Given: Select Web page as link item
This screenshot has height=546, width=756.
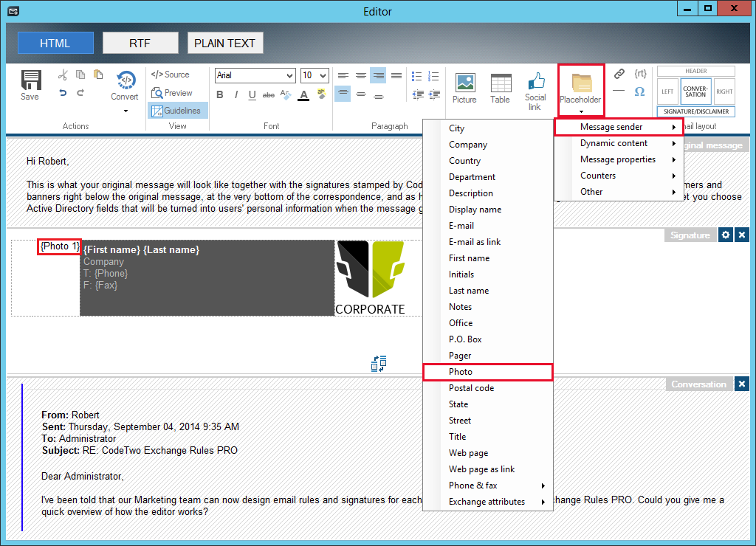Looking at the screenshot, I should tap(488, 469).
